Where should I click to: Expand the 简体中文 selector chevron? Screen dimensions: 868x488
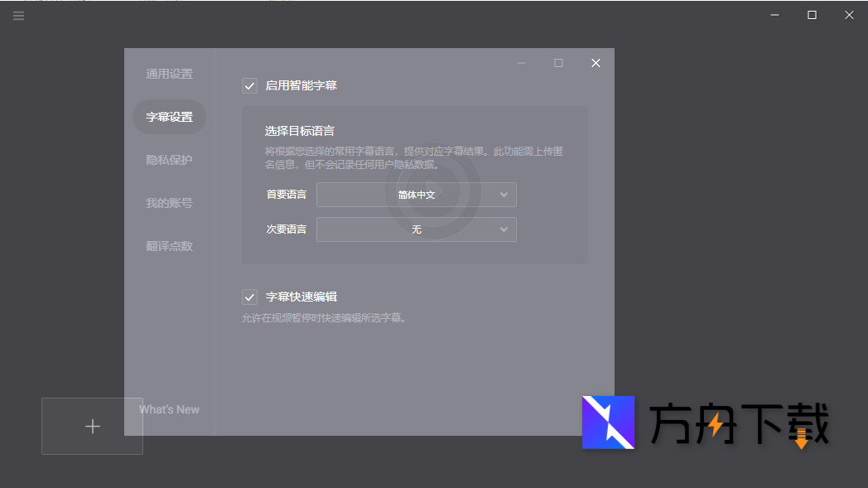(504, 195)
